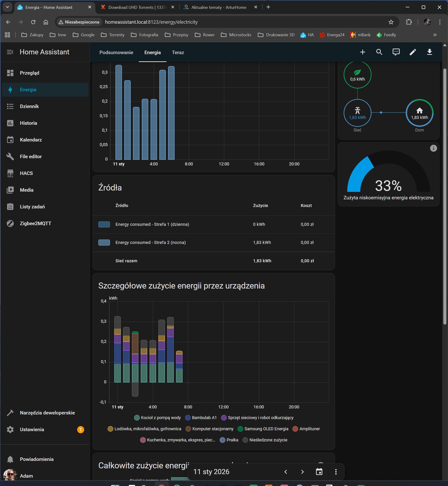Open the date selector three-dot menu
The image size is (448, 486).
pos(336,472)
